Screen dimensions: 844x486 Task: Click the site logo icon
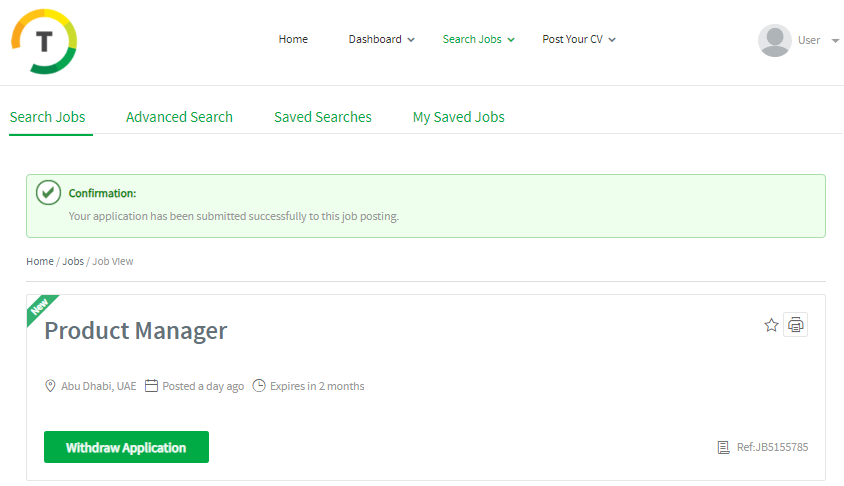44,41
